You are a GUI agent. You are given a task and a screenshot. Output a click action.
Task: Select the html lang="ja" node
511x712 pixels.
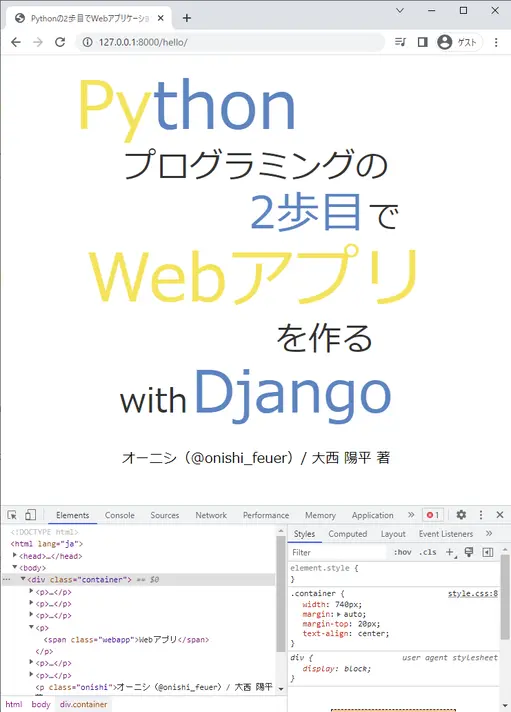pos(47,544)
